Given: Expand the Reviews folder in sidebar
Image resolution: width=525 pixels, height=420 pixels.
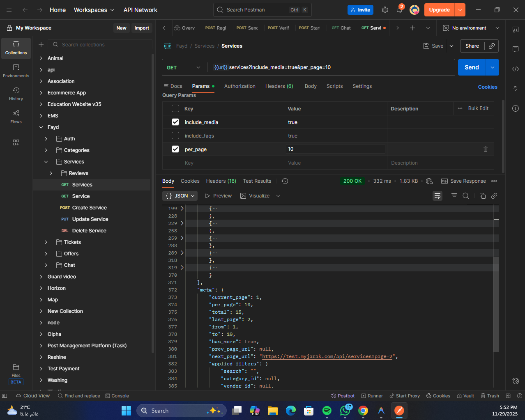Looking at the screenshot, I should [51, 173].
